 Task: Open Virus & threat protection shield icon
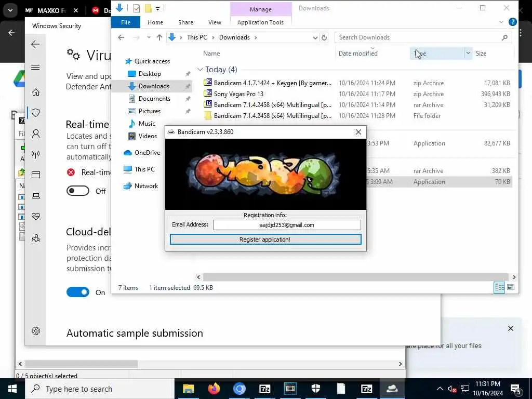36,113
